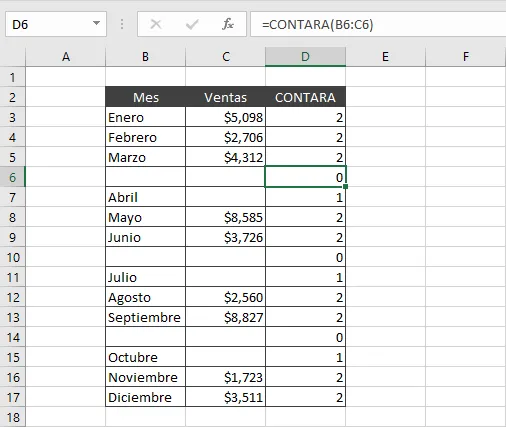This screenshot has height=427, width=506.
Task: Click the empty Ventas cell beside Abril
Action: click(226, 197)
